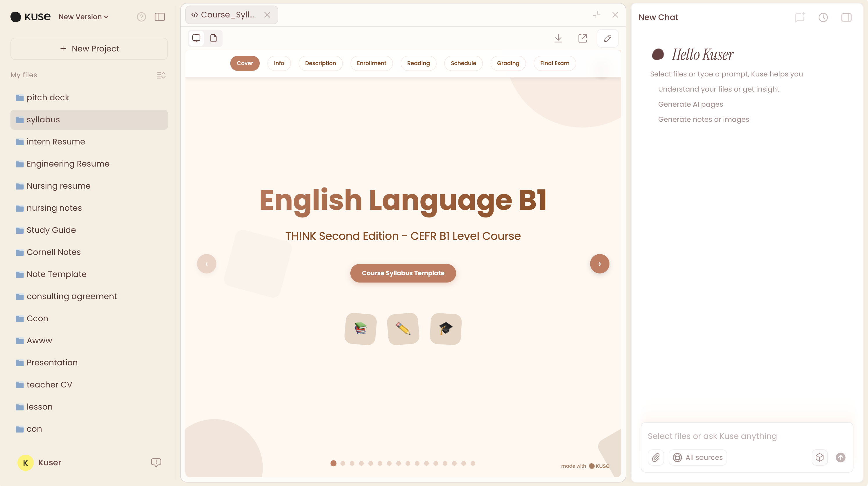Screen dimensions: 868x486
Task: Advance to the next slide with right arrow
Action: (600, 263)
